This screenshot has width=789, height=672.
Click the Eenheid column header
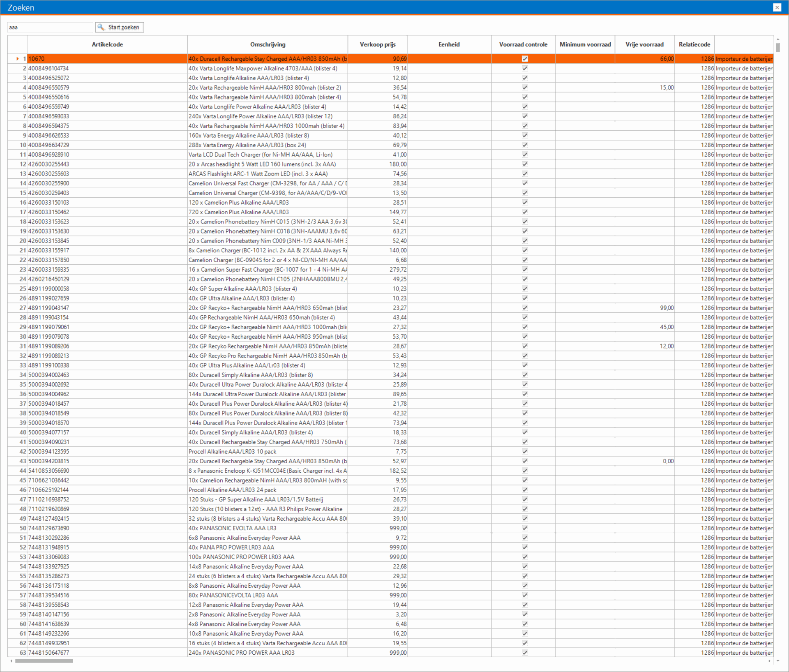[449, 44]
